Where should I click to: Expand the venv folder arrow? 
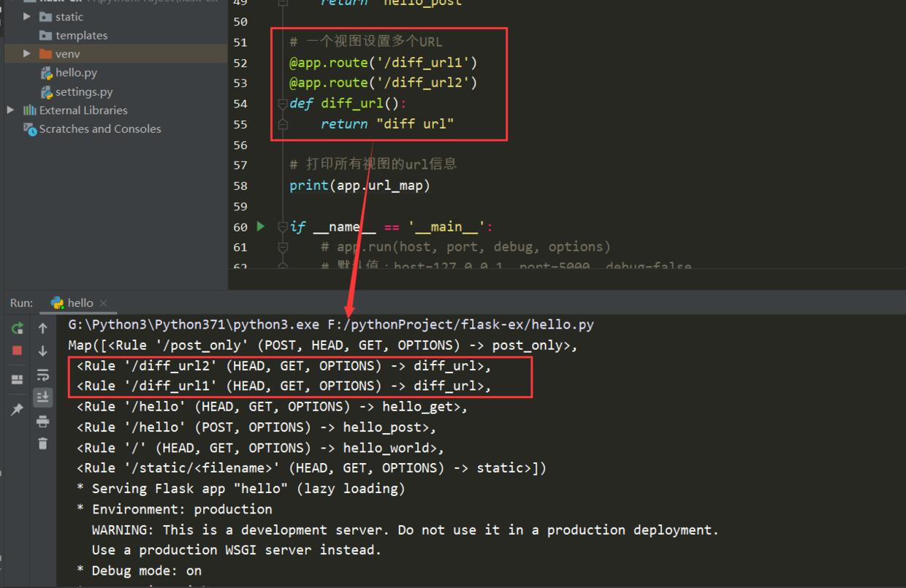click(x=27, y=53)
